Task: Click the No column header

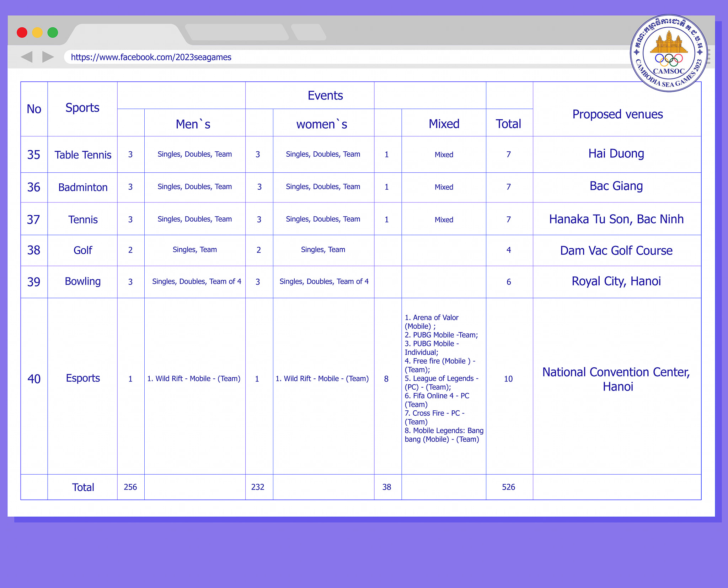Action: (34, 109)
